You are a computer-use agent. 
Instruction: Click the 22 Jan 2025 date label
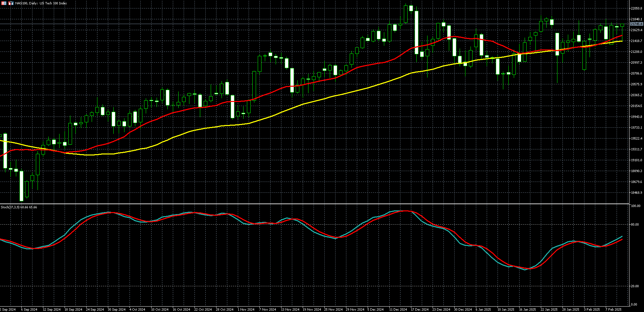point(549,310)
